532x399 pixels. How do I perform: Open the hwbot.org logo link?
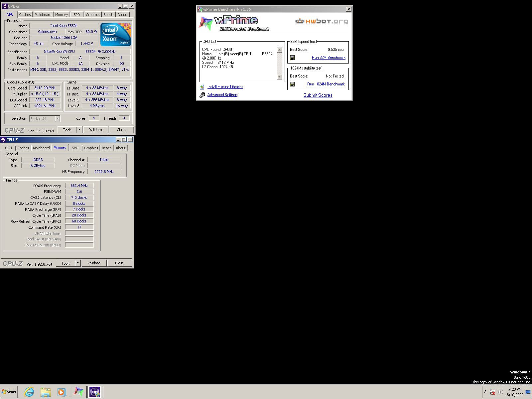(x=322, y=21)
